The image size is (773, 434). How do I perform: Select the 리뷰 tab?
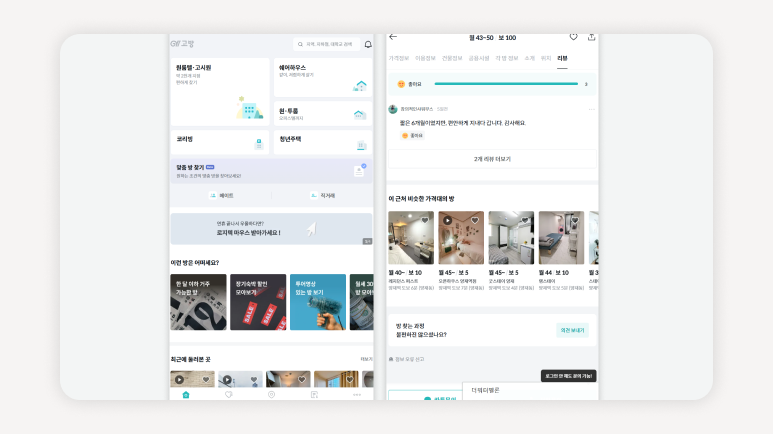click(x=562, y=58)
